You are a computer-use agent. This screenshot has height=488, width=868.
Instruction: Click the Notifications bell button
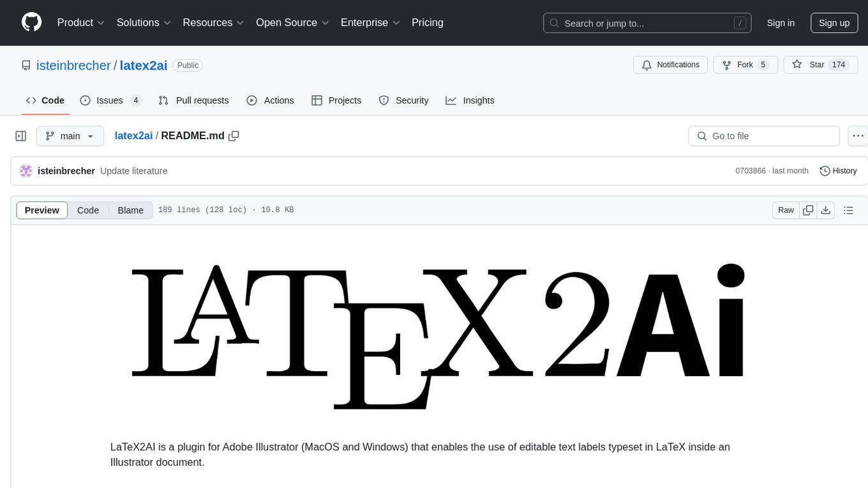(671, 65)
